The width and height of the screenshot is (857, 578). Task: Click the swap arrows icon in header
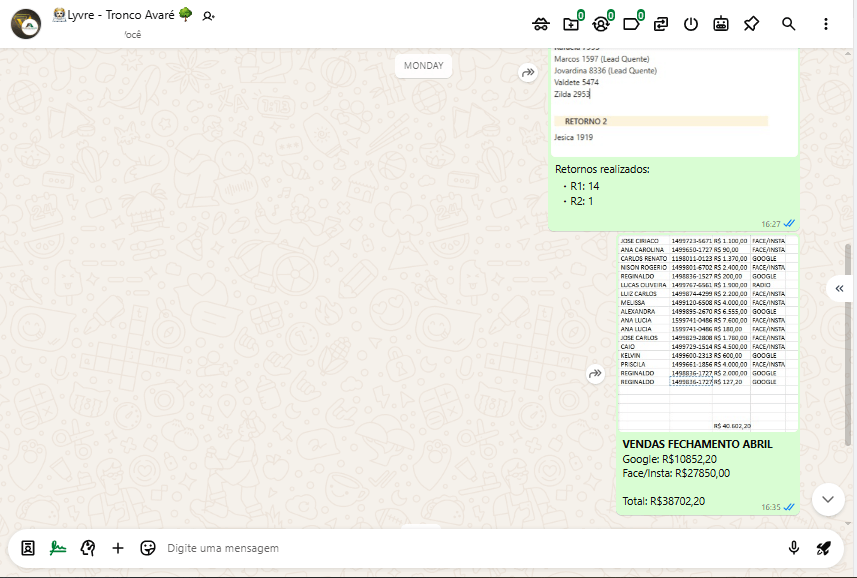[661, 24]
